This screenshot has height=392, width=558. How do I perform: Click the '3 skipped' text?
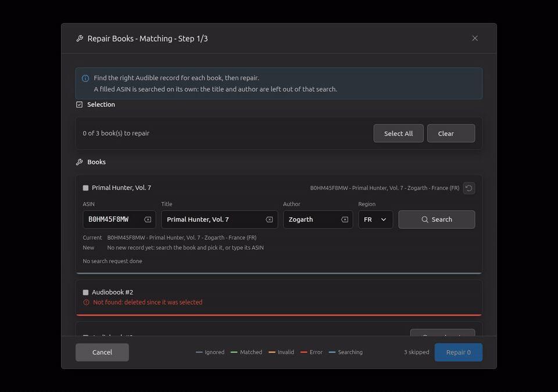[x=416, y=352]
